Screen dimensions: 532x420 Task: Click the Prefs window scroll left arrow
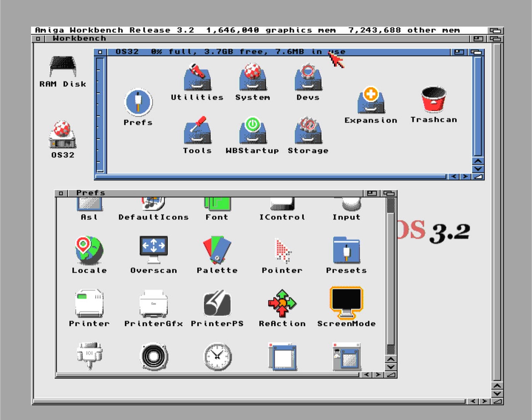tap(366, 375)
